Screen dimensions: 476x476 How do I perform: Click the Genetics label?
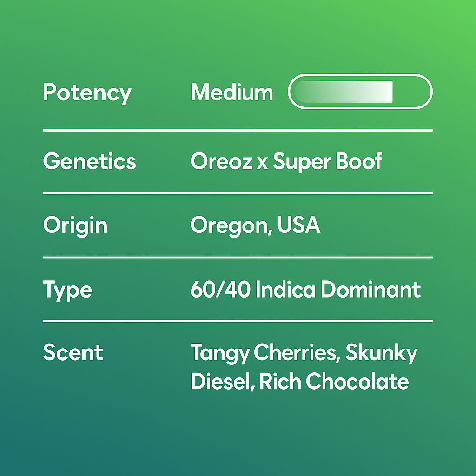pos(89,162)
